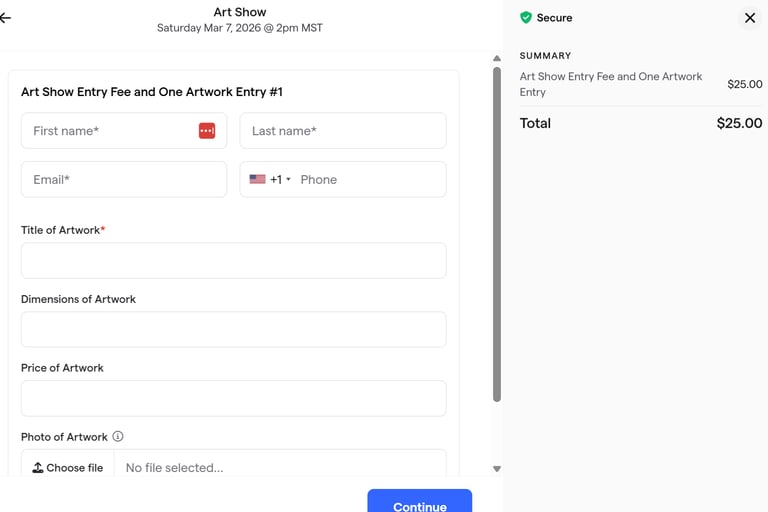Close the checkout summary panel
This screenshot has width=768, height=512.
coord(749,18)
